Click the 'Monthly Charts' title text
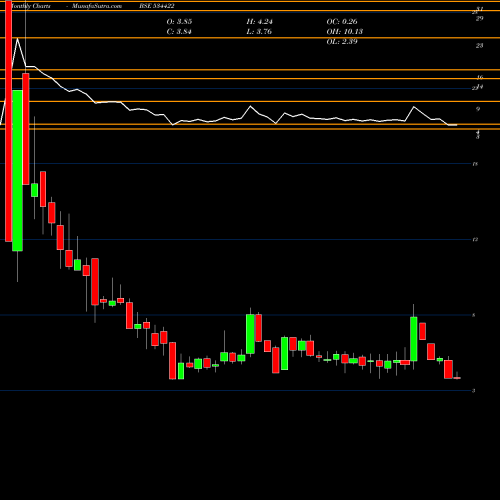 pos(31,6)
